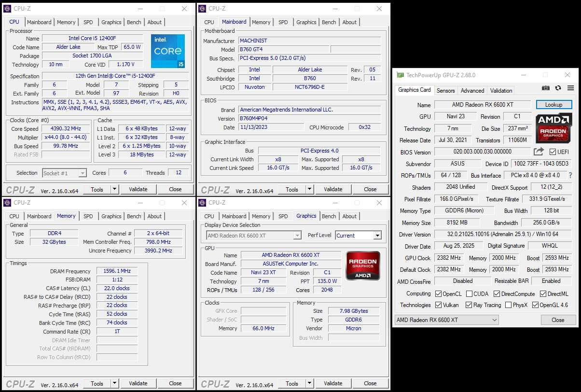The image size is (581, 392).
Task: Click title bar icon of CPU-Z Graphics window
Action: point(202,203)
